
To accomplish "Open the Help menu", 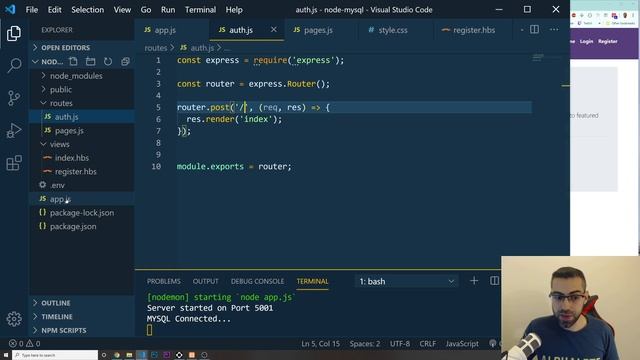I will click(x=234, y=9).
